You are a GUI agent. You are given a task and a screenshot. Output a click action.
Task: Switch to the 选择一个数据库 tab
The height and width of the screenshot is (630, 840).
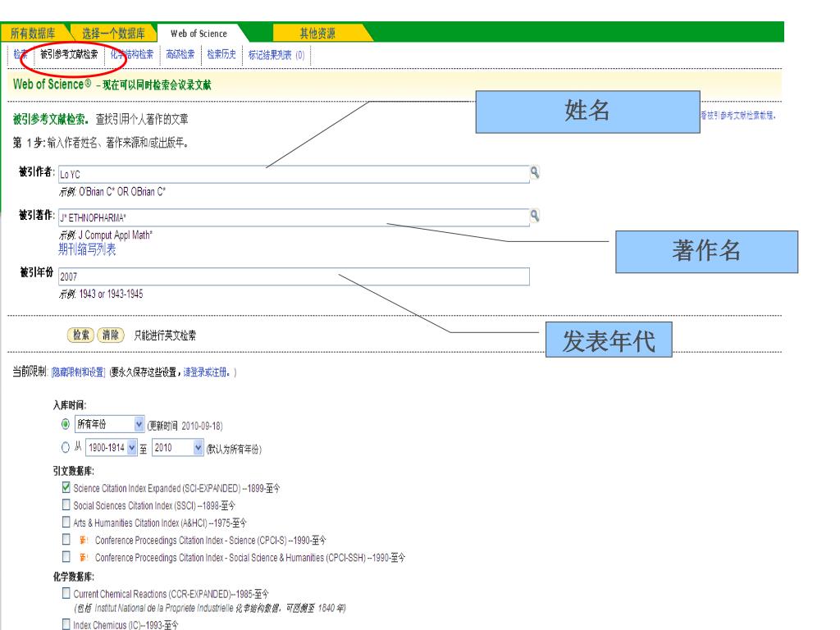point(113,33)
